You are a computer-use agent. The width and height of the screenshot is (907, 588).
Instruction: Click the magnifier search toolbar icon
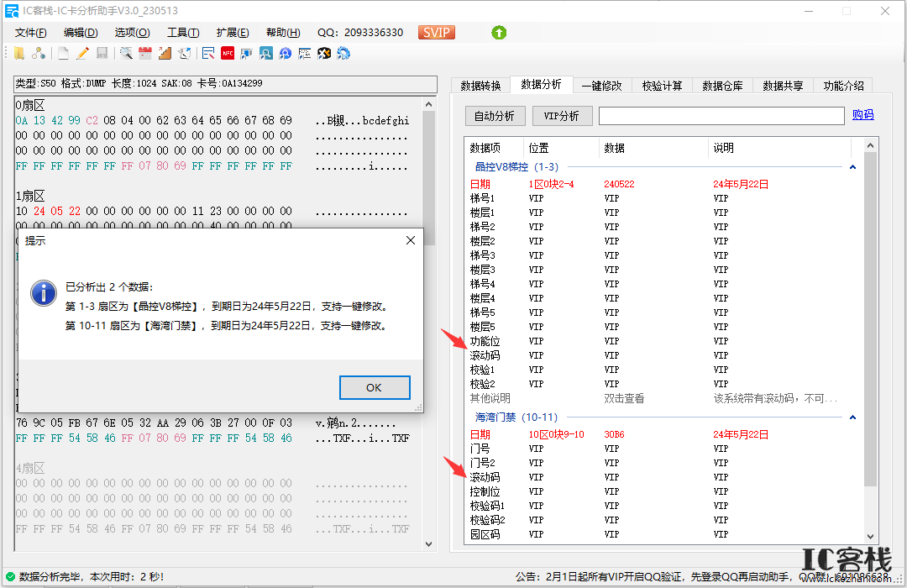(125, 53)
